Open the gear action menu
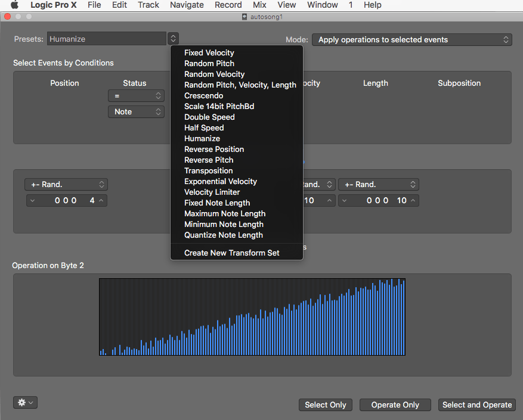Viewport: 523px width, 420px height. click(26, 402)
